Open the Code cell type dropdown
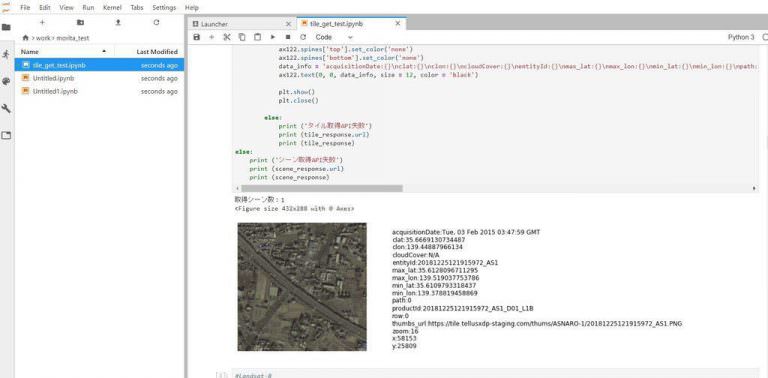The height and width of the screenshot is (378, 768). tap(334, 37)
